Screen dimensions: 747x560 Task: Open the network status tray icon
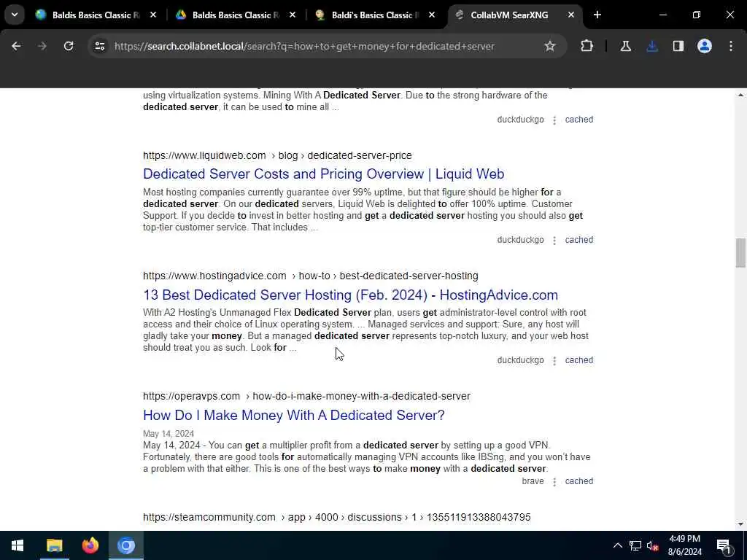(x=635, y=545)
